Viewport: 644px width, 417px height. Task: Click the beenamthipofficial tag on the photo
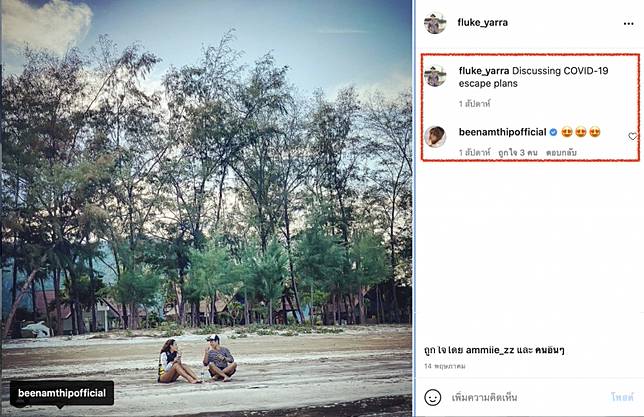(62, 393)
